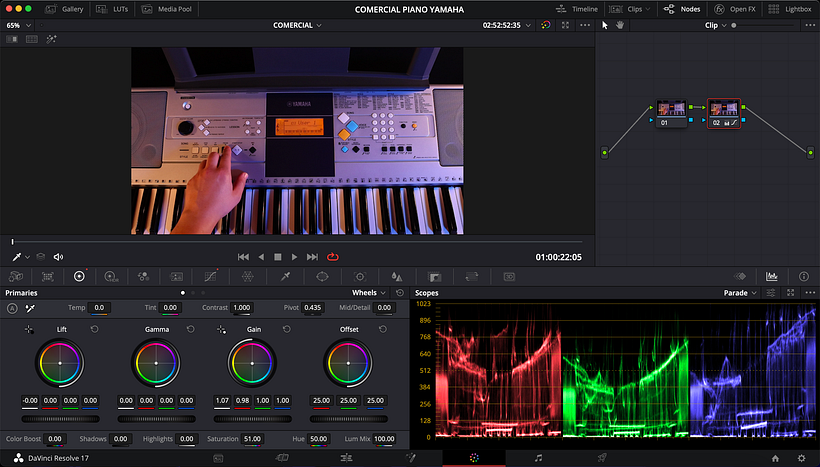Screen dimensions: 820x467
Task: Open the HDR wheels palette
Action: [x=111, y=277]
